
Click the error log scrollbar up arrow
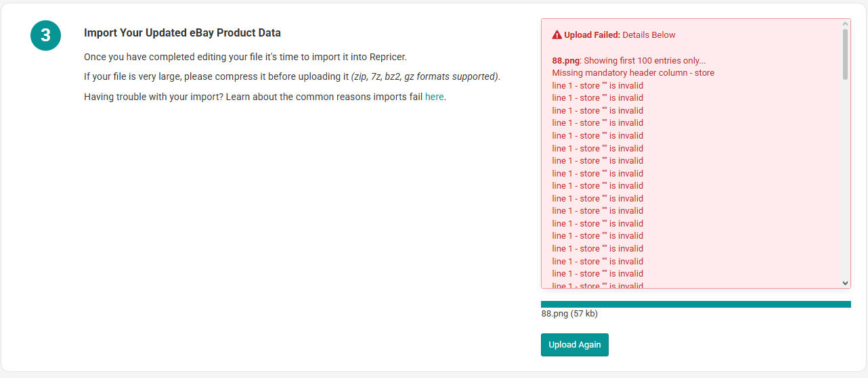pyautogui.click(x=846, y=24)
